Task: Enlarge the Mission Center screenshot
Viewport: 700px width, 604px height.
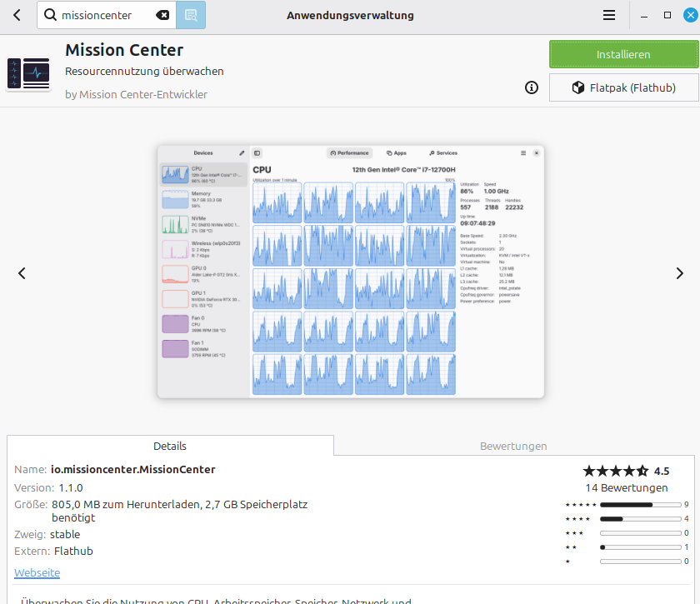Action: tap(351, 272)
